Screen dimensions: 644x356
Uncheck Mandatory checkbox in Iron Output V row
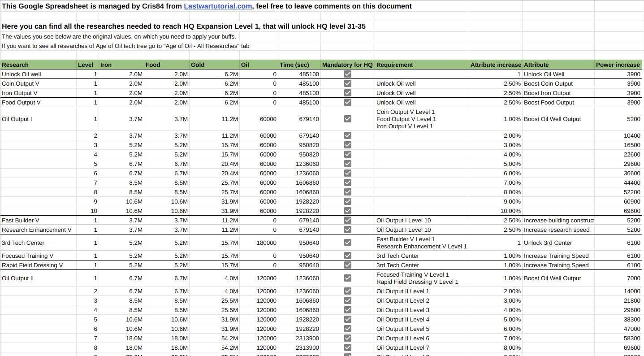click(x=348, y=93)
